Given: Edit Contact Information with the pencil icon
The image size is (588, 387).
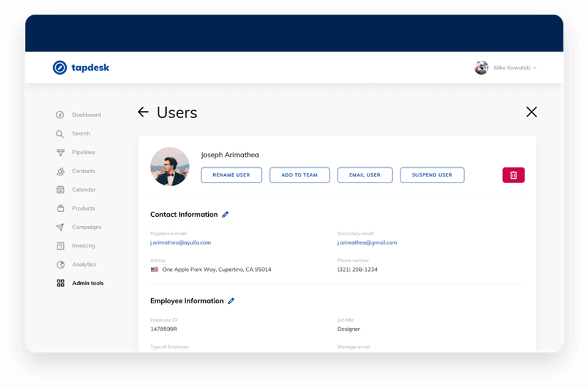Looking at the screenshot, I should (x=225, y=214).
